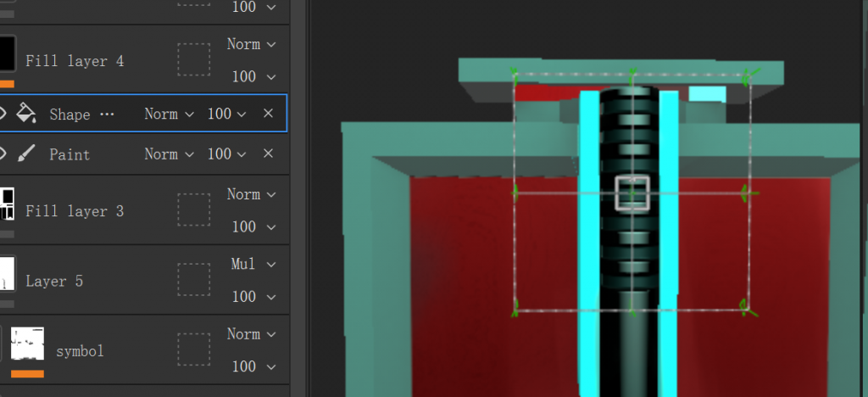Click the paint bucket icon on Shape effect
Image resolution: width=868 pixels, height=397 pixels.
coord(26,114)
